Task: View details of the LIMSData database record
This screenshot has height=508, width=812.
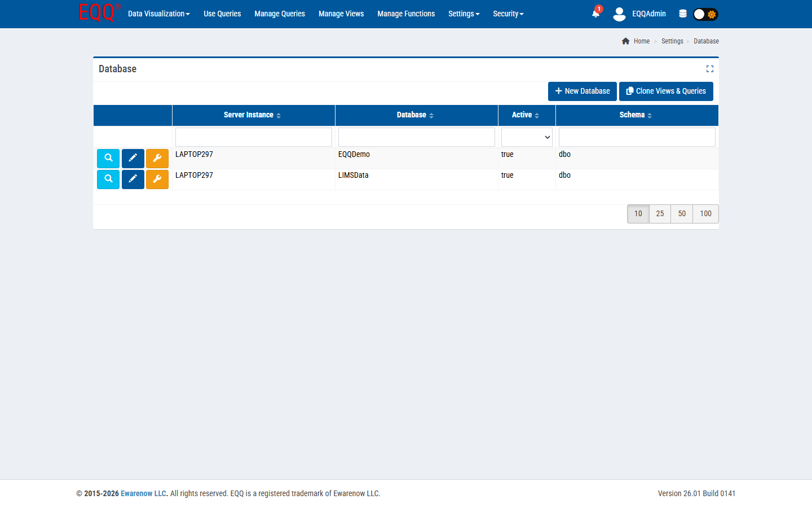Action: tap(108, 179)
